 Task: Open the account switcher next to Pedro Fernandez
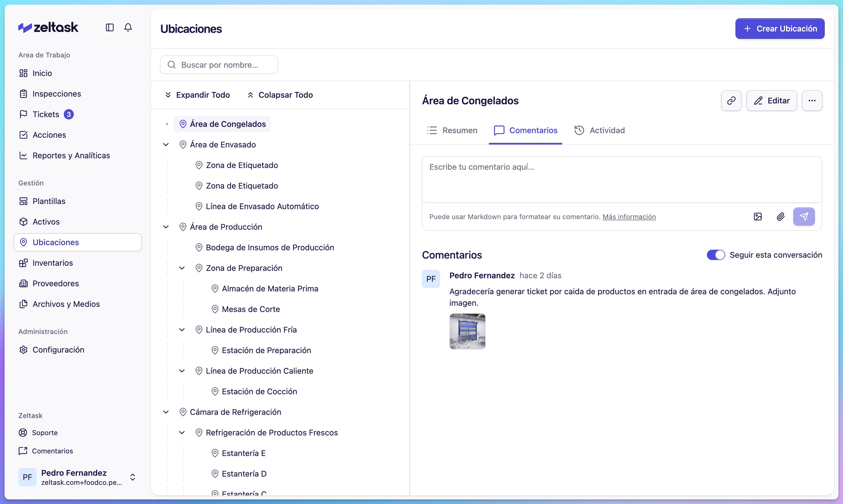click(133, 477)
